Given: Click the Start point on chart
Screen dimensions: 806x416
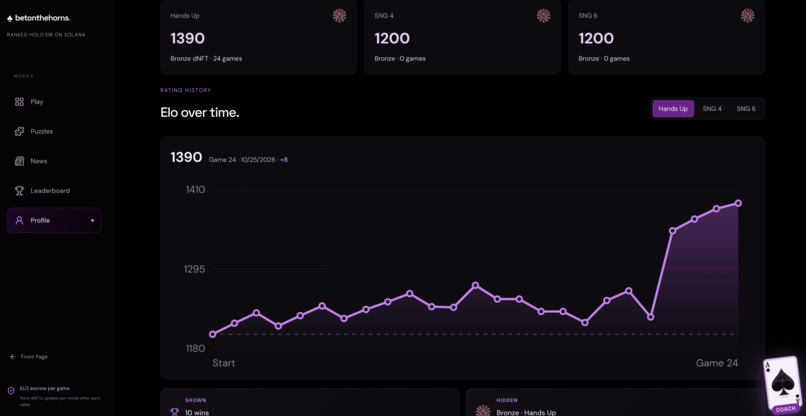Looking at the screenshot, I should coord(212,334).
